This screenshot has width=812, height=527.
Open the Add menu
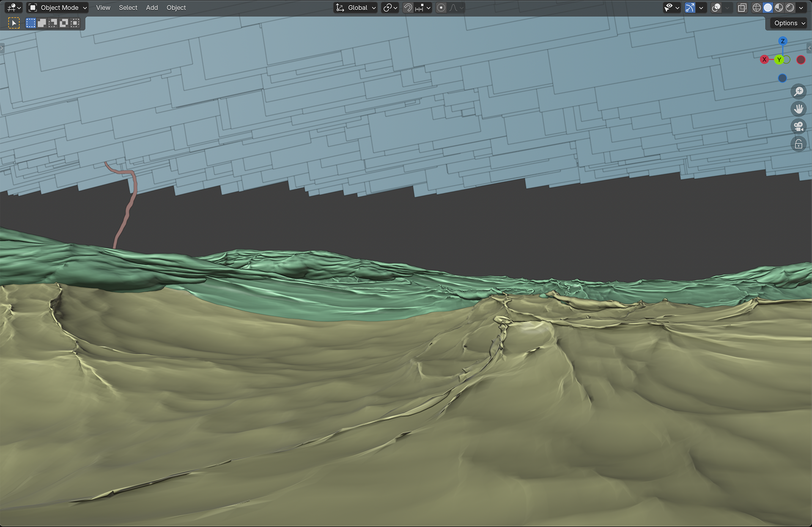coord(152,8)
